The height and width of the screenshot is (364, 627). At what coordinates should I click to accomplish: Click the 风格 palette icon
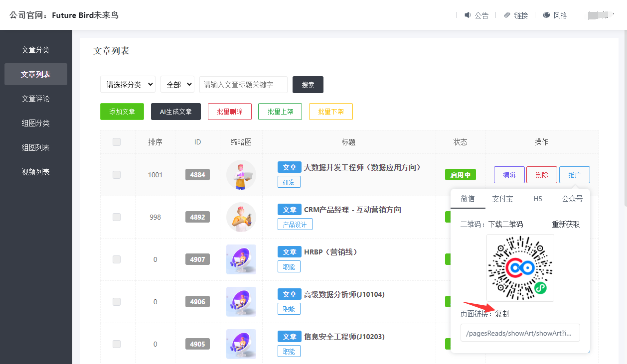pyautogui.click(x=546, y=15)
